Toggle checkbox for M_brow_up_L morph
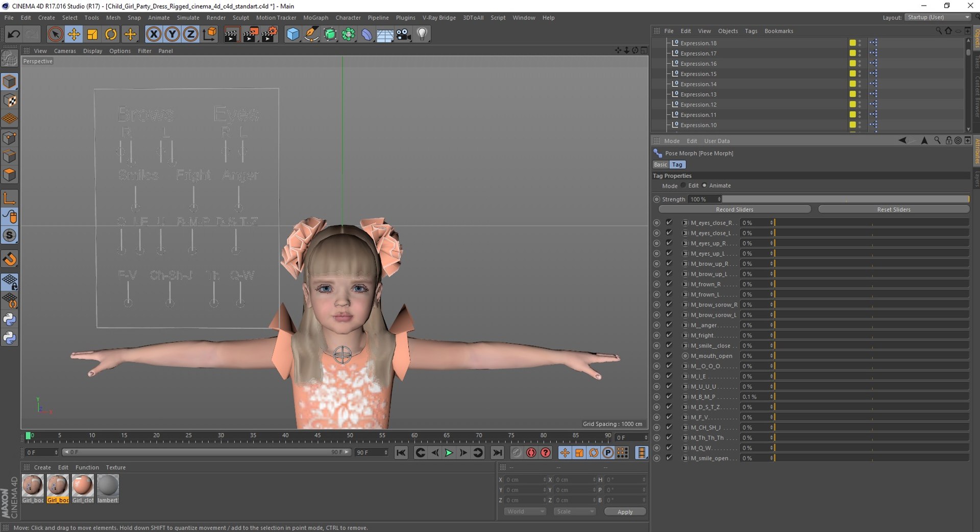Screen dimensions: 980x532 click(669, 273)
